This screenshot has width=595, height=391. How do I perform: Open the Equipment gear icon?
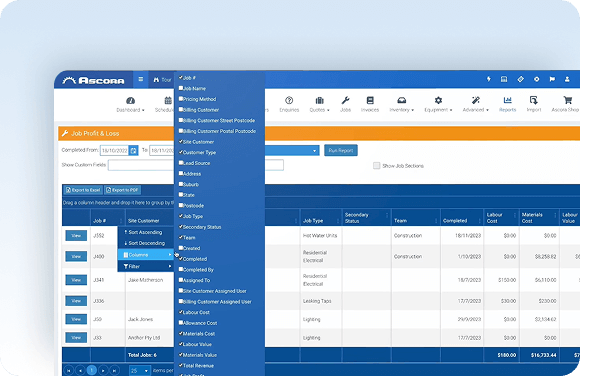point(438,100)
